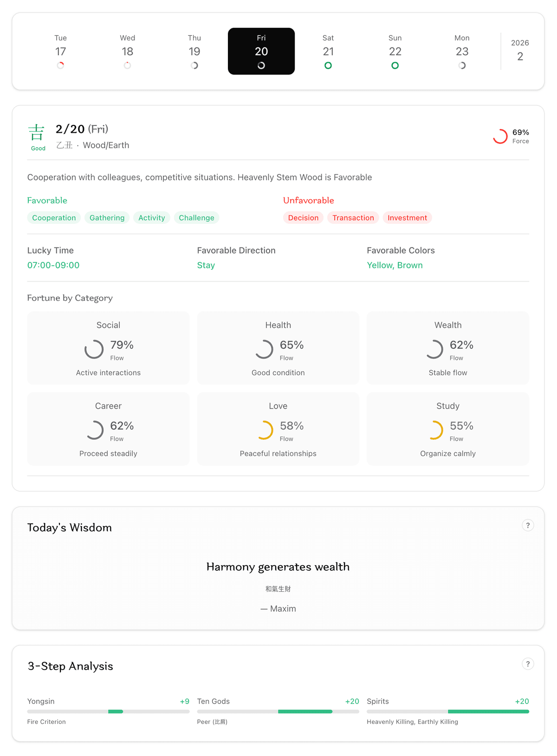The height and width of the screenshot is (756, 557).
Task: Select Wednesday 18 date
Action: [127, 51]
